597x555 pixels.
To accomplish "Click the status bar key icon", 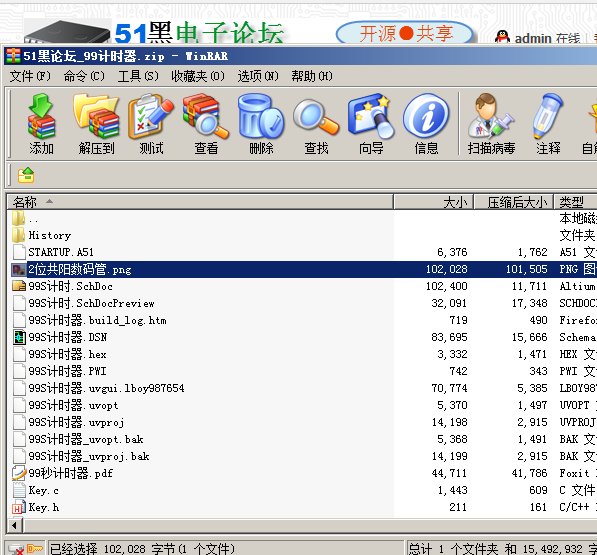I will coord(35,549).
